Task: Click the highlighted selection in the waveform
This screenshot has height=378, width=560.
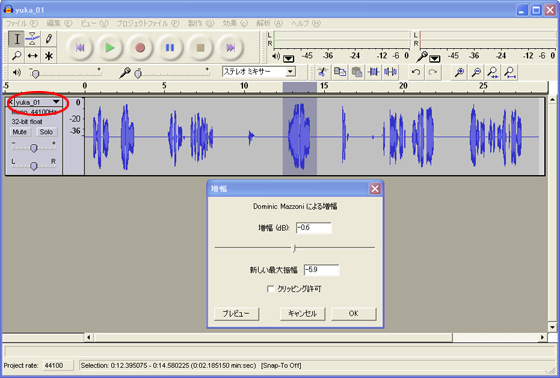Action: point(300,136)
